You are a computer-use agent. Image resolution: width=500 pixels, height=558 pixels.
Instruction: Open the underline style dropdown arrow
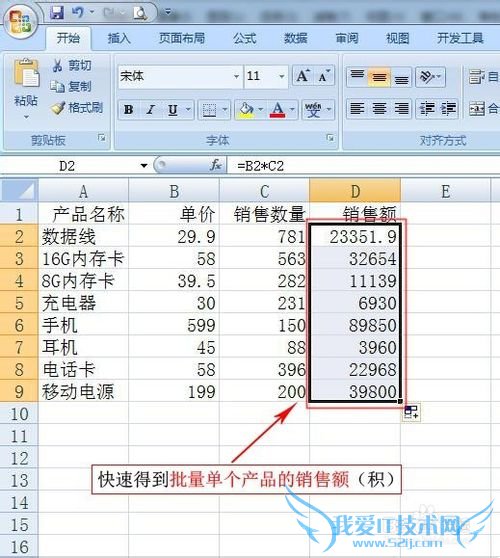point(189,109)
